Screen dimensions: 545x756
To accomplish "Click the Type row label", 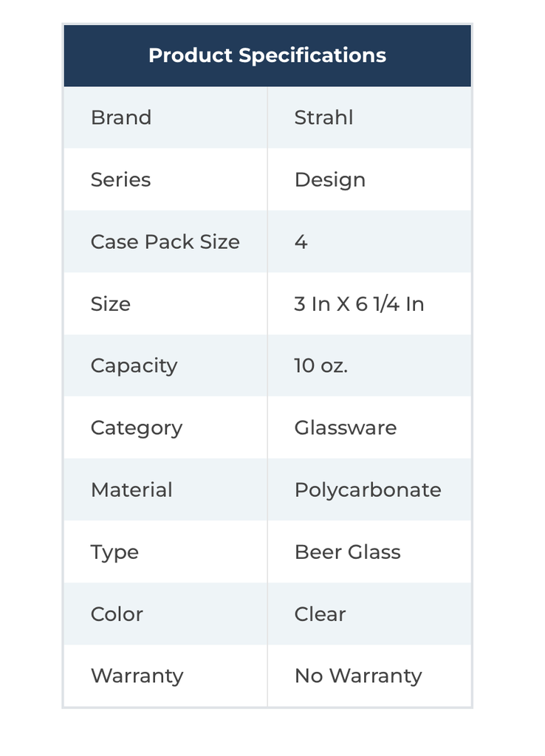I will coord(114,551).
